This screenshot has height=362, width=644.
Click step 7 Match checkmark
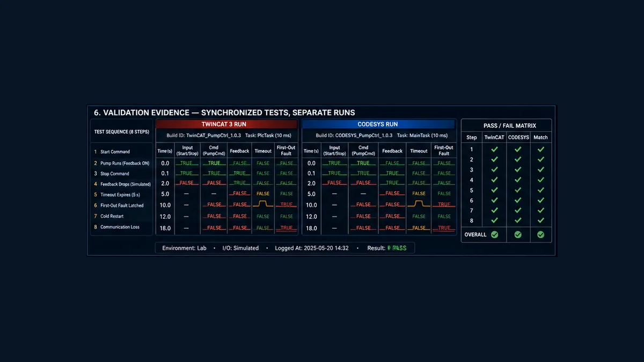[x=540, y=211]
